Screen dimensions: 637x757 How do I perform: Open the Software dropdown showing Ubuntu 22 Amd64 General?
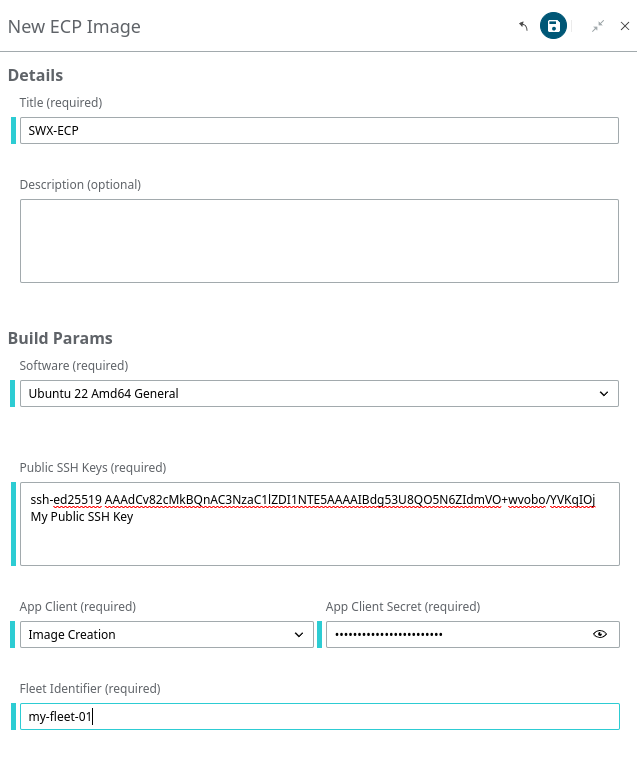(319, 393)
